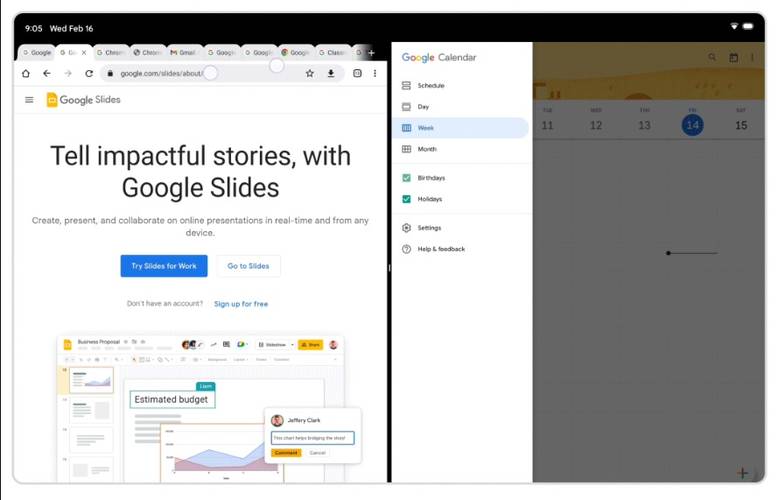The height and width of the screenshot is (500, 778).
Task: Click the Schedule view icon
Action: (x=406, y=85)
